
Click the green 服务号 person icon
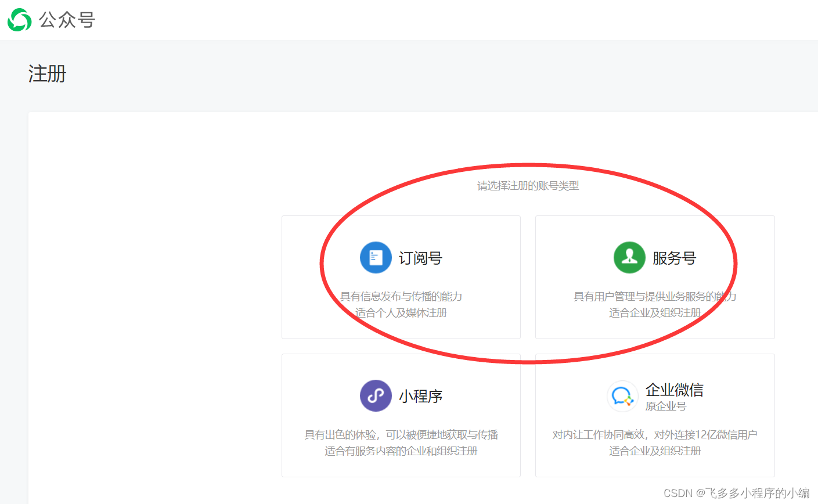[x=629, y=257]
